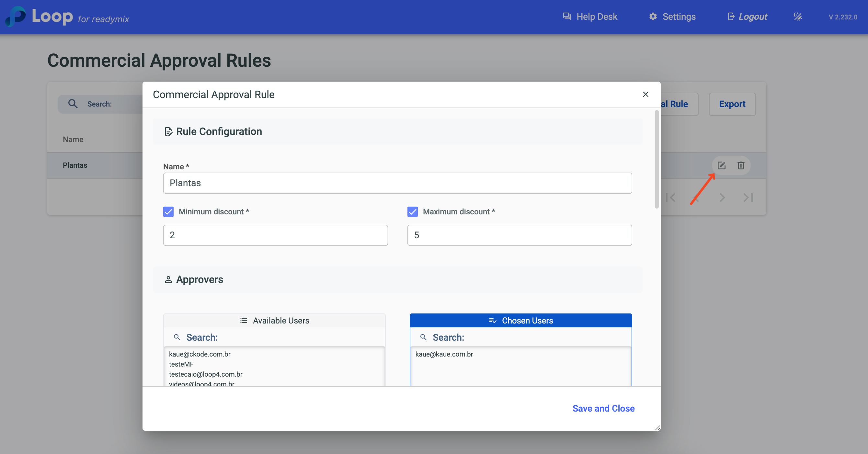
Task: Click the magnifier in Available Users search
Action: tap(177, 337)
